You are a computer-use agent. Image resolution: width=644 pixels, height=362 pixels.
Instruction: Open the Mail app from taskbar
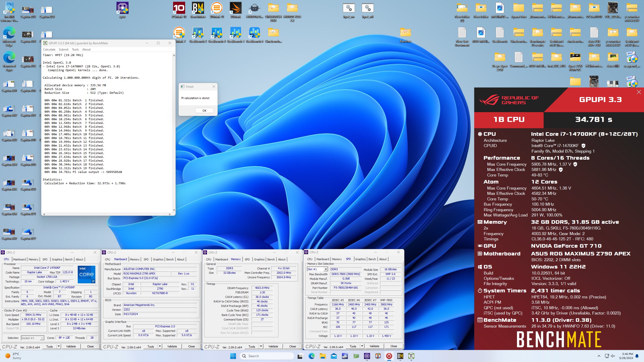[x=334, y=356]
